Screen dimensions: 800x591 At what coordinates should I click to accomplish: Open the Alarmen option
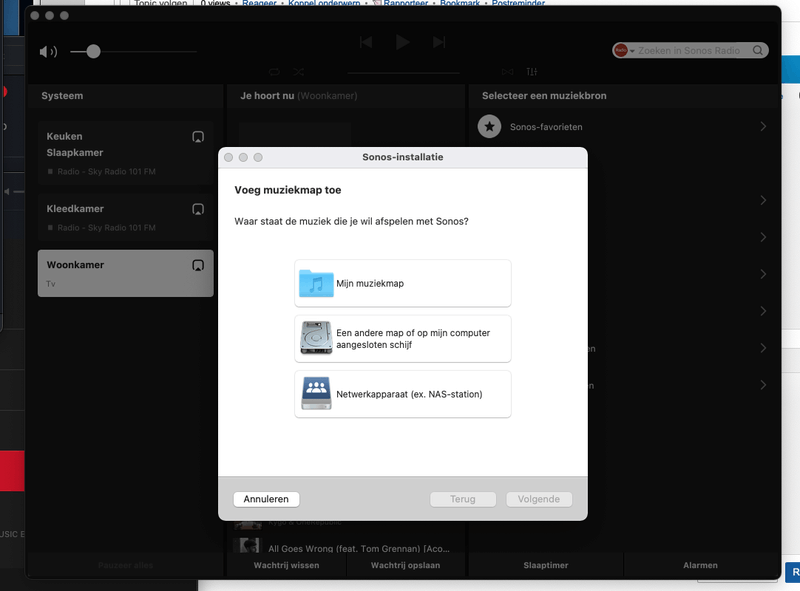click(701, 565)
